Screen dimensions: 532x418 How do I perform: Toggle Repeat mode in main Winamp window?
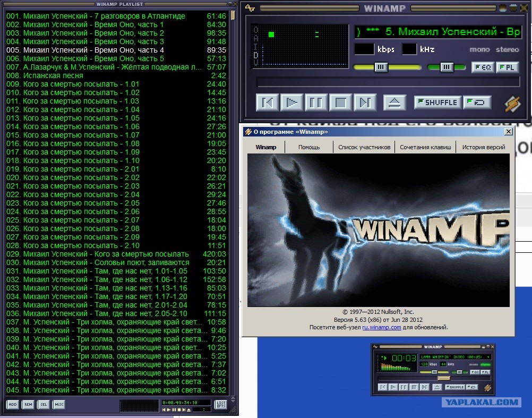(477, 103)
